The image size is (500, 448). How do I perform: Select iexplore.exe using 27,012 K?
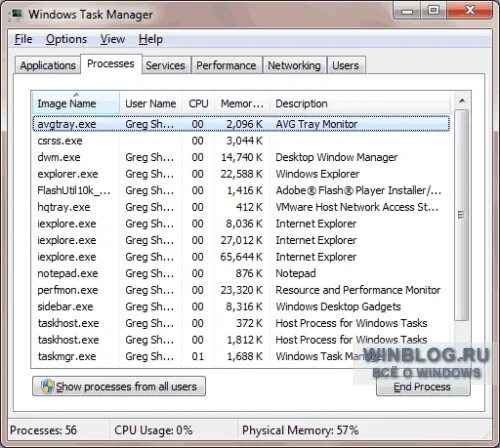[x=241, y=240]
